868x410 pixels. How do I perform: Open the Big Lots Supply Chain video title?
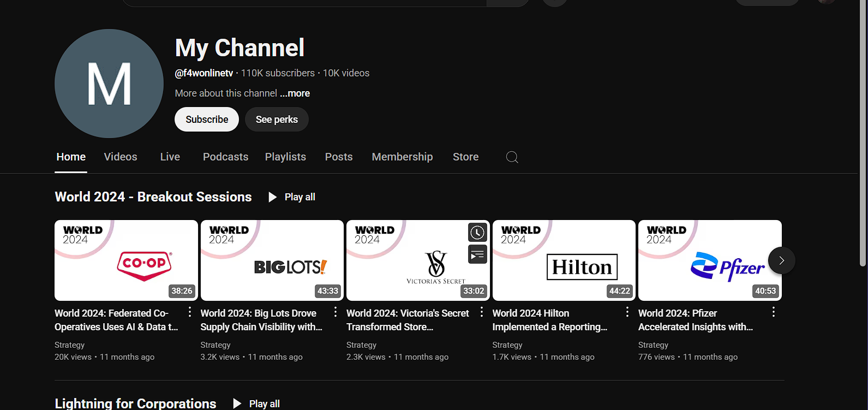(x=261, y=320)
